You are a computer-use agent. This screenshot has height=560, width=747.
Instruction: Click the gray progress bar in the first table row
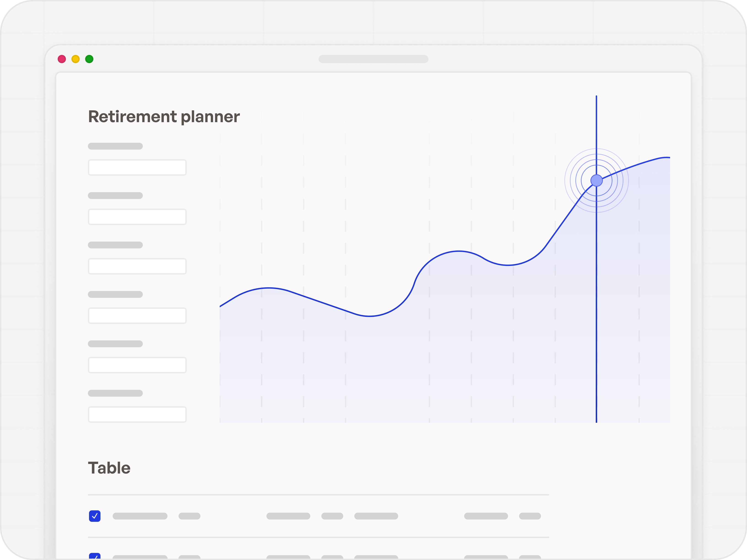coord(140,516)
